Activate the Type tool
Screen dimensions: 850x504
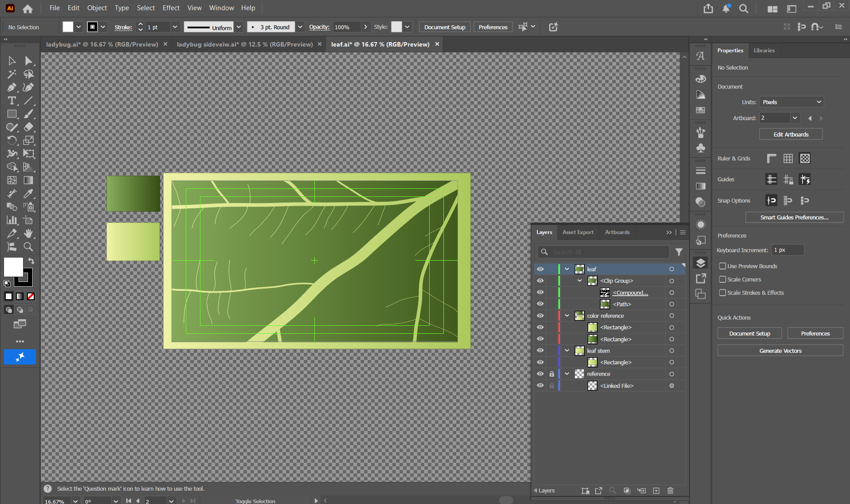point(12,101)
